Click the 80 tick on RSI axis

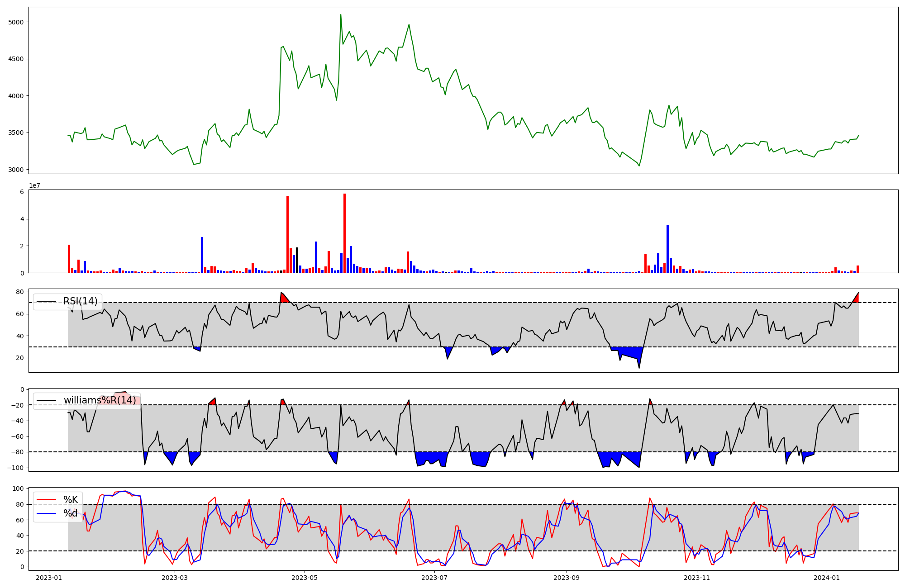click(x=20, y=292)
